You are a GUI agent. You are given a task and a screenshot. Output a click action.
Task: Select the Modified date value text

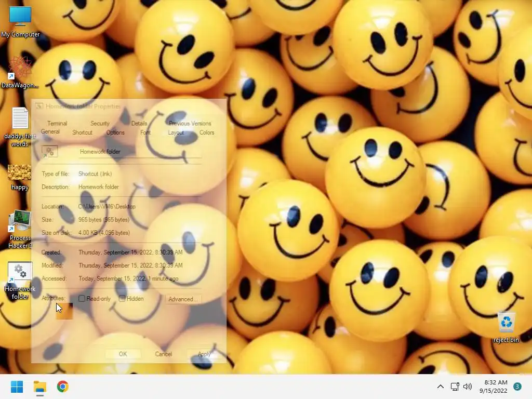click(130, 265)
